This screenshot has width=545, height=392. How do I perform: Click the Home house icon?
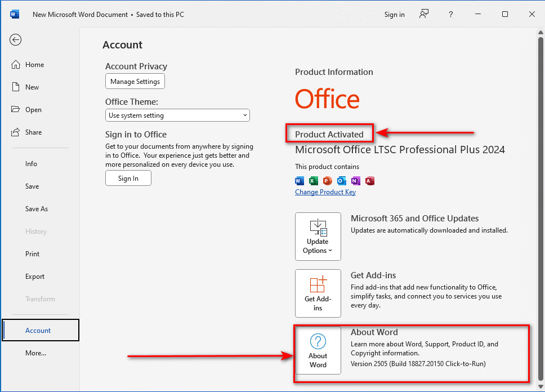point(16,65)
